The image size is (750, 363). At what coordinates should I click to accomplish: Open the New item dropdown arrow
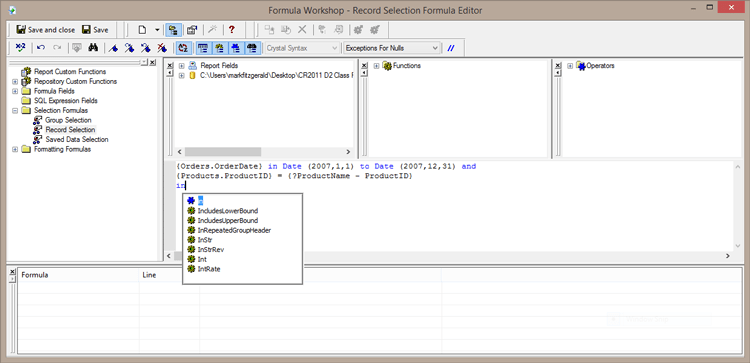[157, 30]
